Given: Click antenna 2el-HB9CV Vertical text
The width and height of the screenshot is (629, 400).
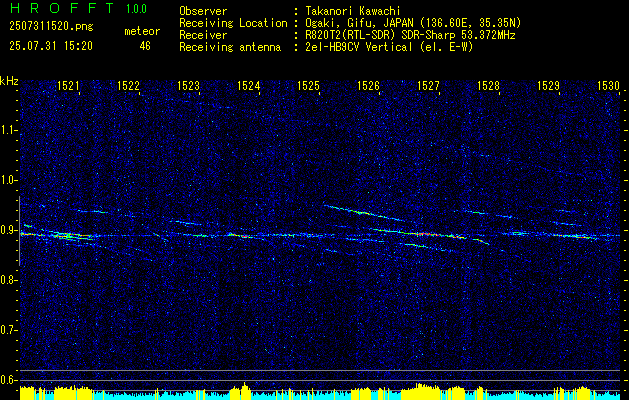Looking at the screenshot, I should 390,47.
